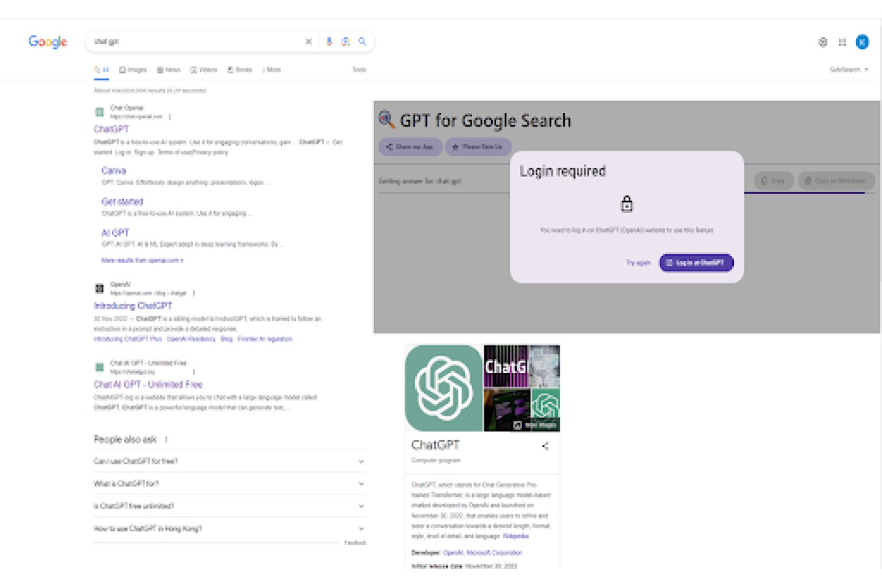Open the Canva sitelink
The image size is (882, 588).
[113, 171]
